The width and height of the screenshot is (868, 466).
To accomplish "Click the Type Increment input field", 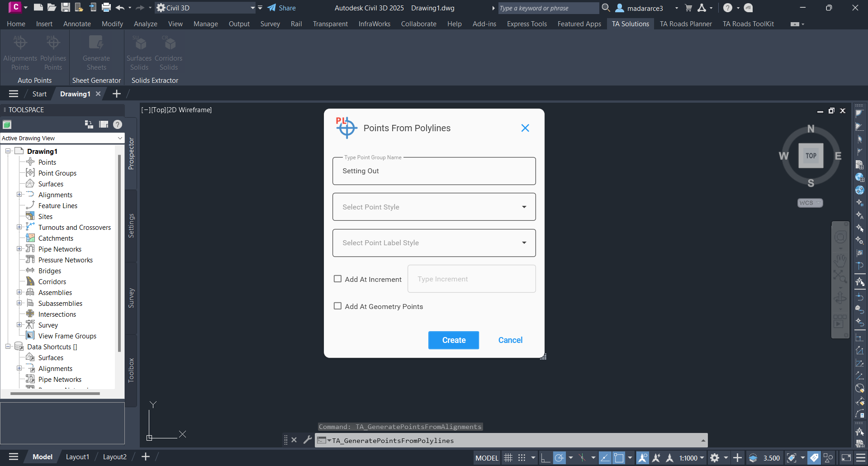I will coord(472,279).
